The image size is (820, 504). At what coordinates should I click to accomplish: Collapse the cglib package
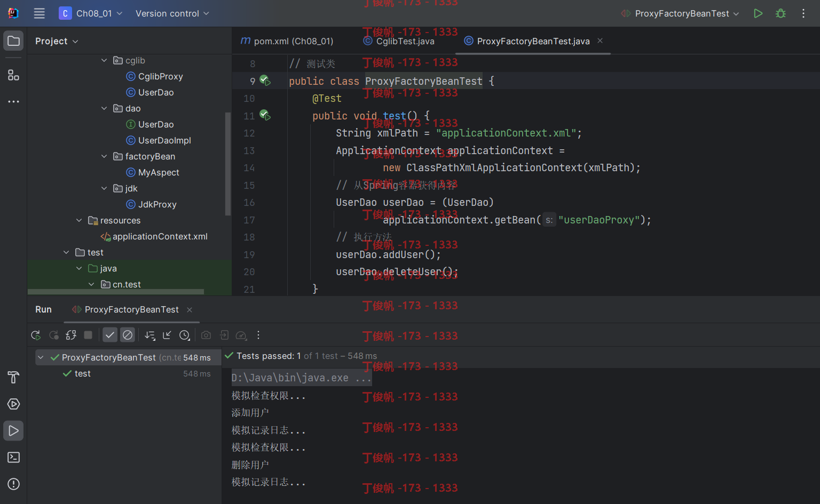click(104, 60)
